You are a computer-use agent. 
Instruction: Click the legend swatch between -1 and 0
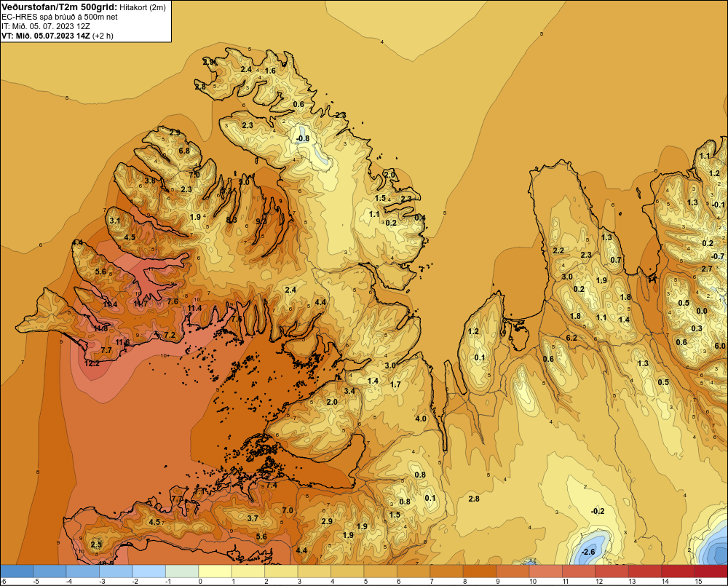(182, 571)
